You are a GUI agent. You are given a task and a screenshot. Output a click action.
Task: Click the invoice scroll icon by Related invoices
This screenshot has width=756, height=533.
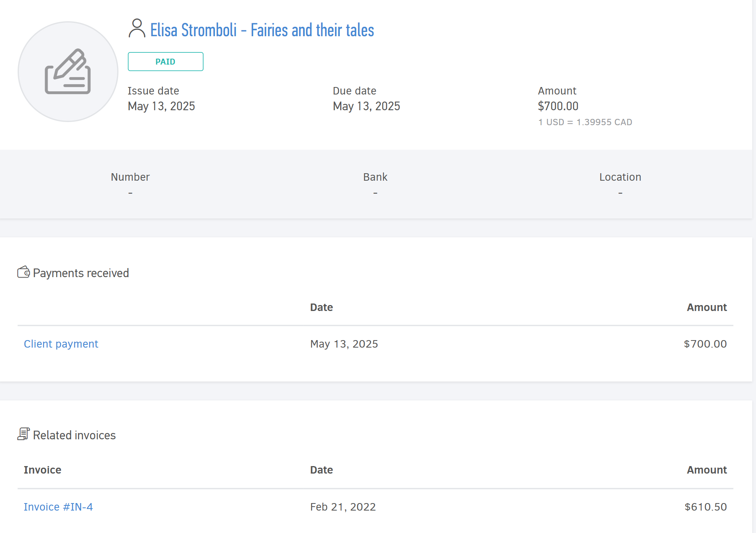pos(24,434)
